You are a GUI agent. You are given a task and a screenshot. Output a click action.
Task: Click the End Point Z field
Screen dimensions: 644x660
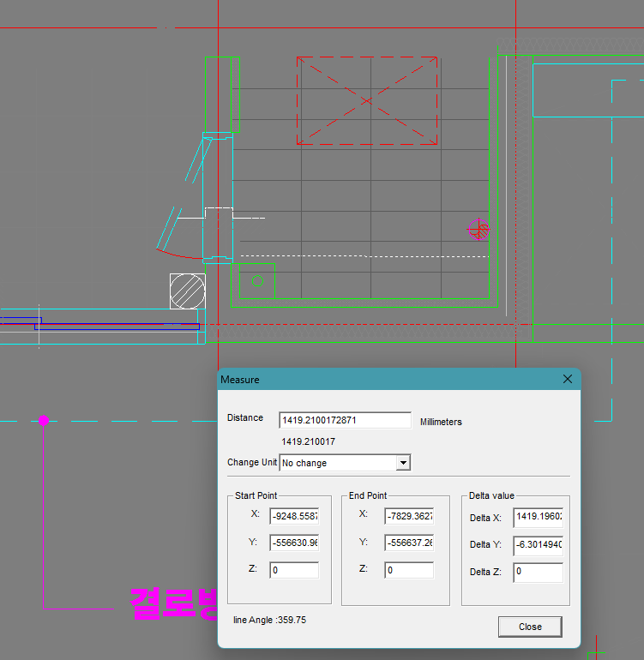(408, 570)
